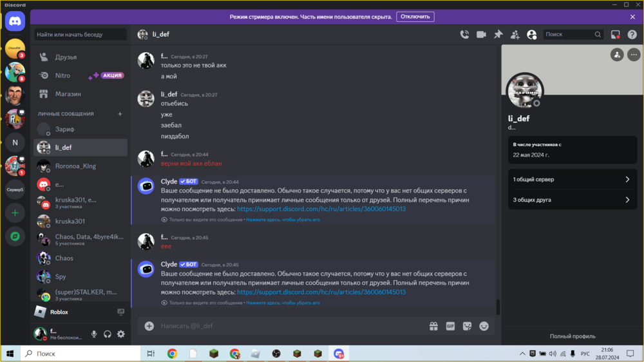
Task: Explore discoverable servers compass icon
Action: 15,236
